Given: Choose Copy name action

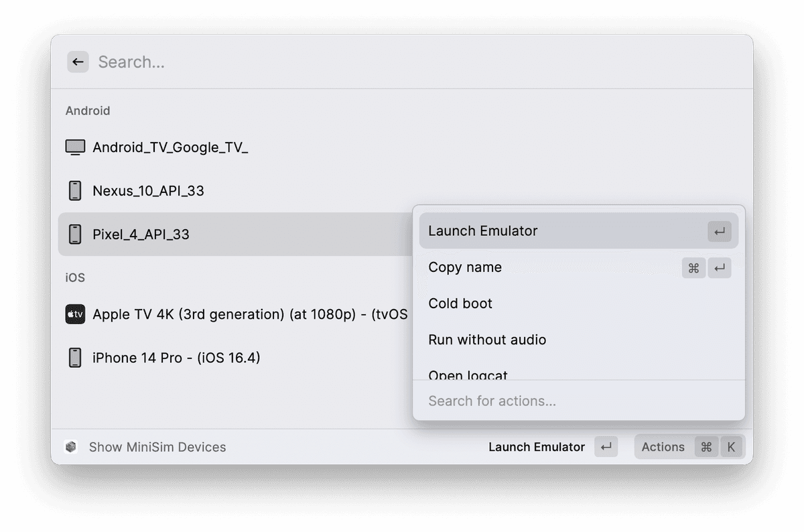Looking at the screenshot, I should tap(465, 267).
